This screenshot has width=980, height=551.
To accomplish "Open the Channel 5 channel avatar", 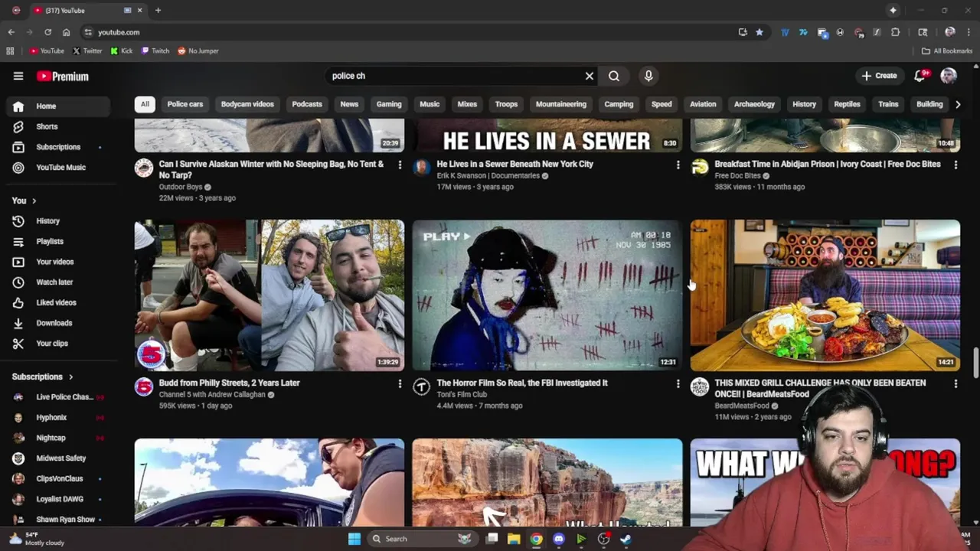I will [x=144, y=386].
